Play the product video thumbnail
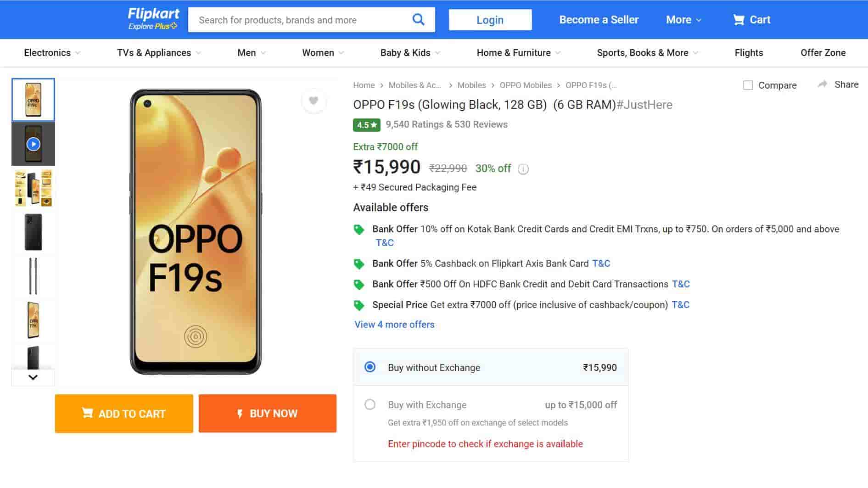The width and height of the screenshot is (868, 488). 33,144
